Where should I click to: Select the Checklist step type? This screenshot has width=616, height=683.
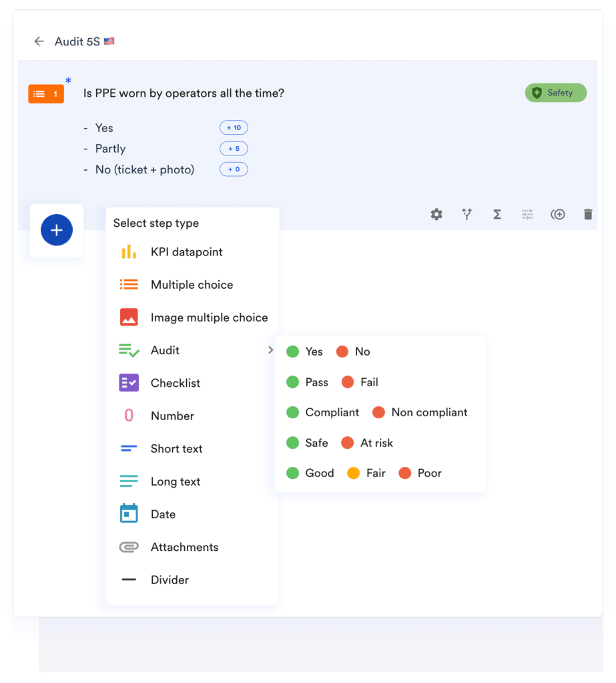tap(175, 383)
